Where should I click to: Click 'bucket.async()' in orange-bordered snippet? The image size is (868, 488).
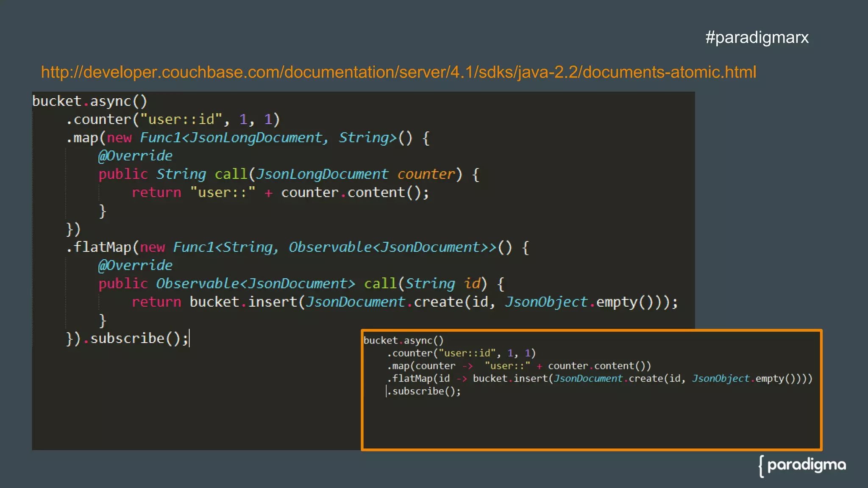point(403,341)
